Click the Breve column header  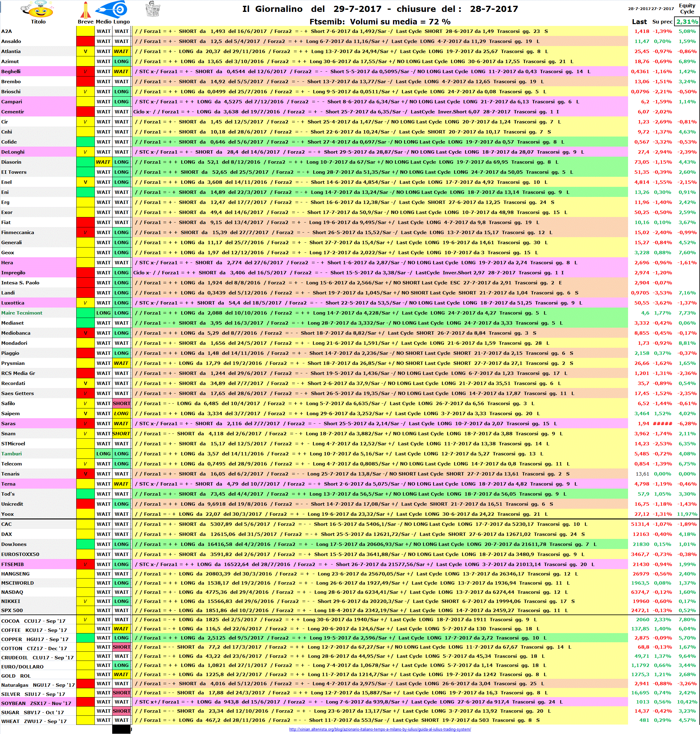[85, 22]
